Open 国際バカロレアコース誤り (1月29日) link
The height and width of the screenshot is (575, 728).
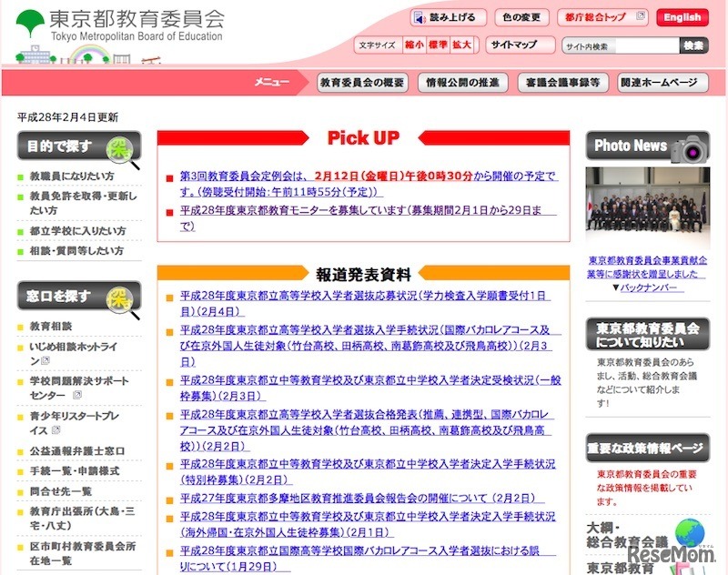pyautogui.click(x=368, y=559)
